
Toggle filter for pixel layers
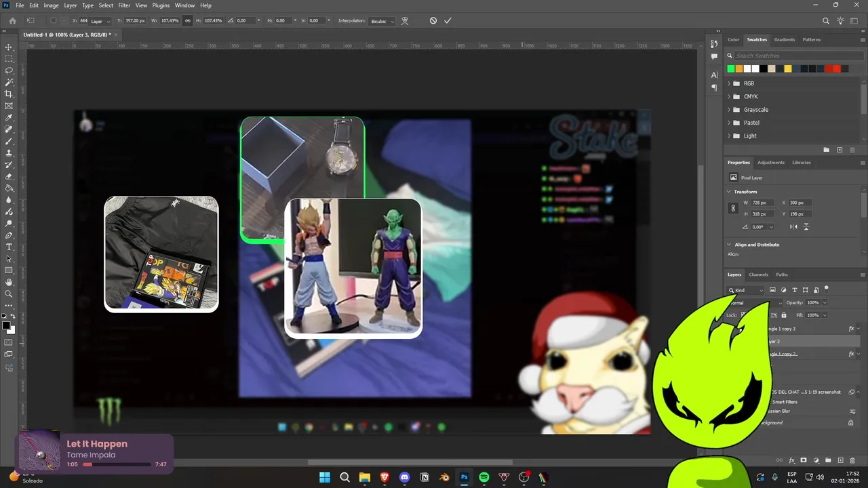click(x=772, y=290)
